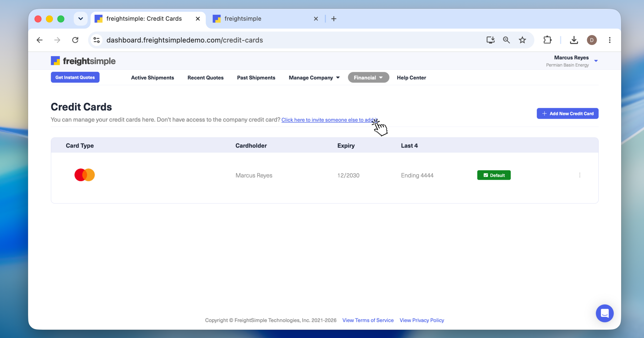The width and height of the screenshot is (644, 338).
Task: Click the install app icon in address bar
Action: 491,40
